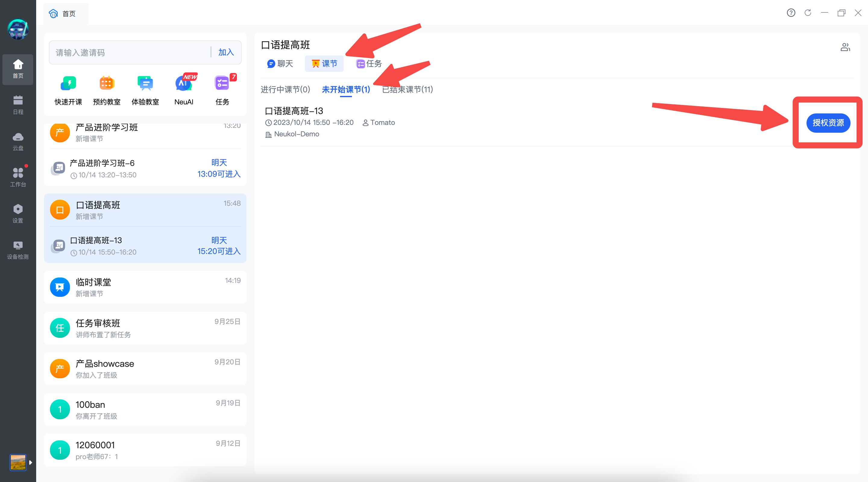Switch to the 任务 tab in class panel
Image resolution: width=868 pixels, height=482 pixels.
coord(369,64)
